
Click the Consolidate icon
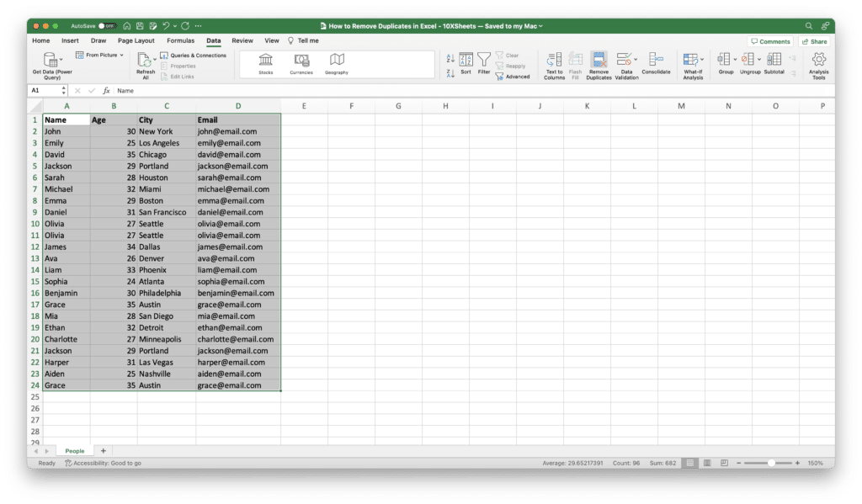click(657, 61)
